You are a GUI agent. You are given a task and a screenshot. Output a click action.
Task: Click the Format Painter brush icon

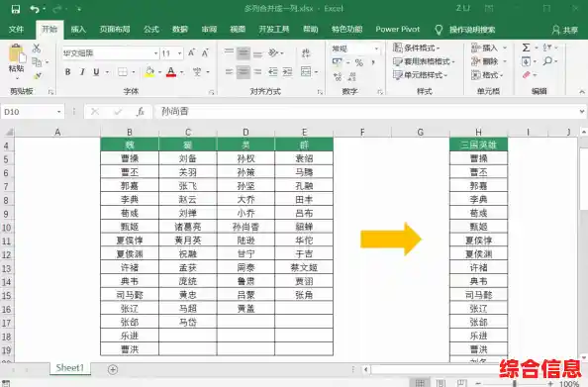pos(38,76)
